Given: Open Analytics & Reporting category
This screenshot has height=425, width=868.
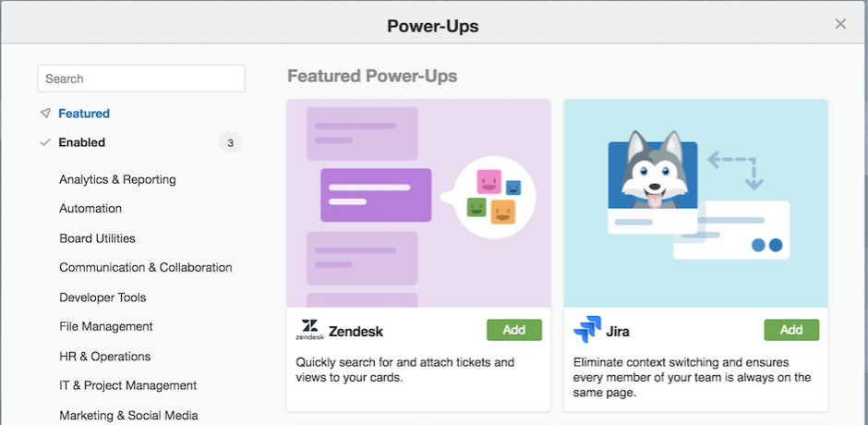Looking at the screenshot, I should click(117, 179).
